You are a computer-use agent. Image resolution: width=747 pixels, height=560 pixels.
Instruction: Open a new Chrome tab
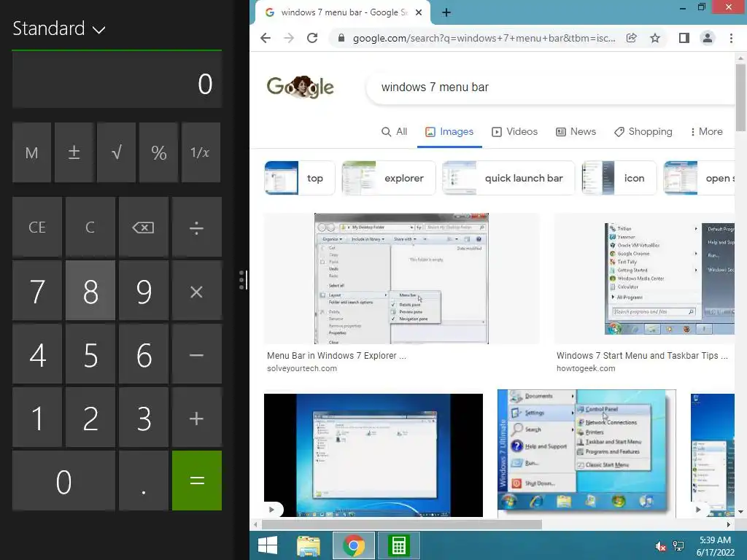point(446,12)
